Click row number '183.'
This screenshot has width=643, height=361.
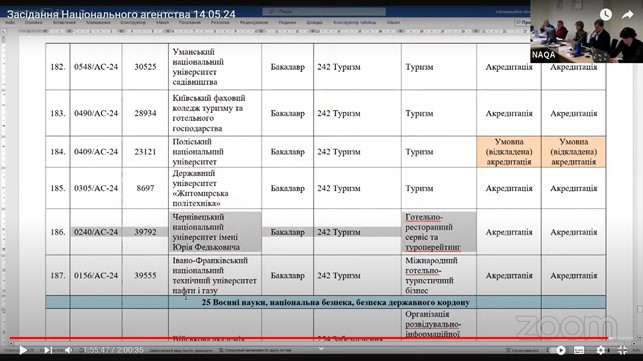pos(58,113)
